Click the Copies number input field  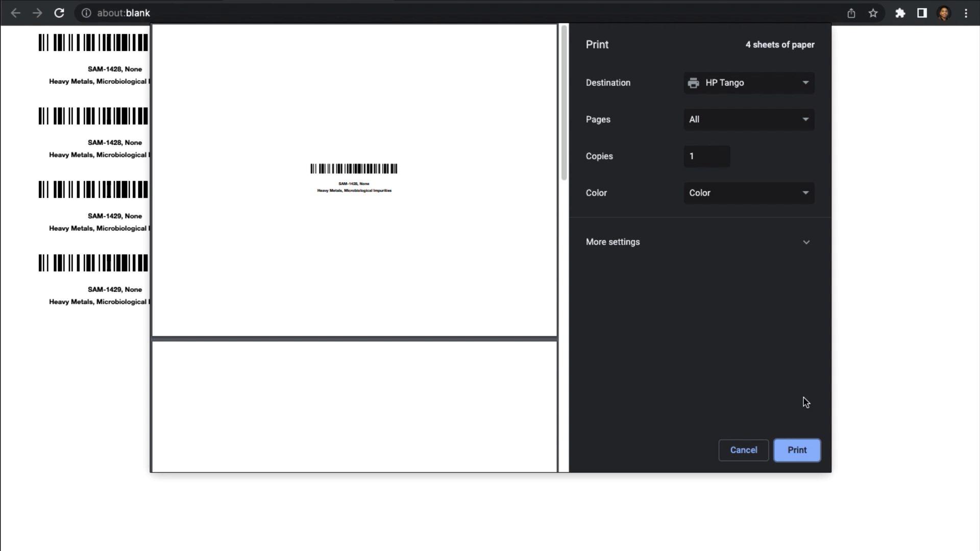[706, 156]
